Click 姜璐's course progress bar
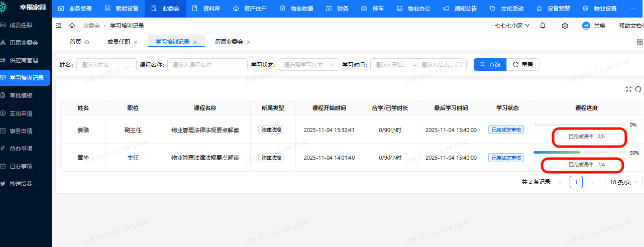This screenshot has width=644, height=247. (580, 125)
